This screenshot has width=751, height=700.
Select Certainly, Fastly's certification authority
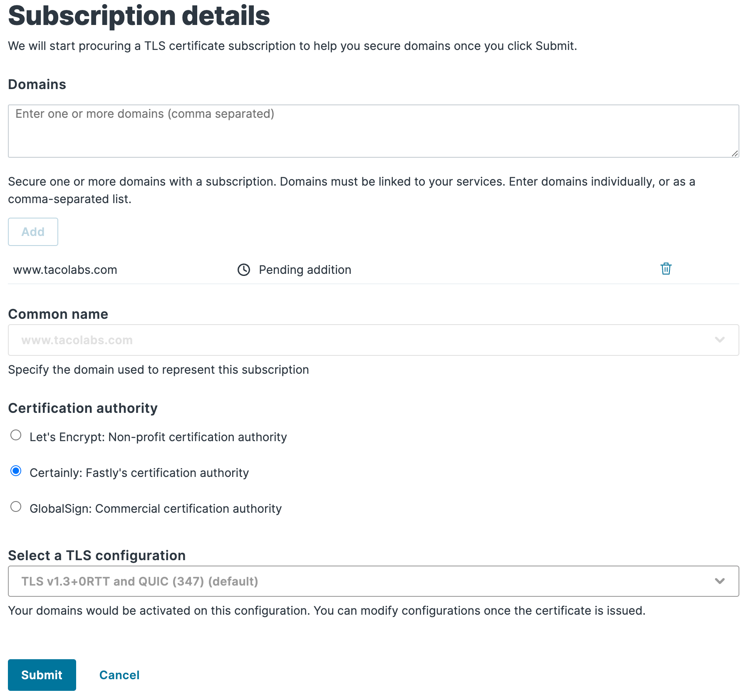coord(16,471)
